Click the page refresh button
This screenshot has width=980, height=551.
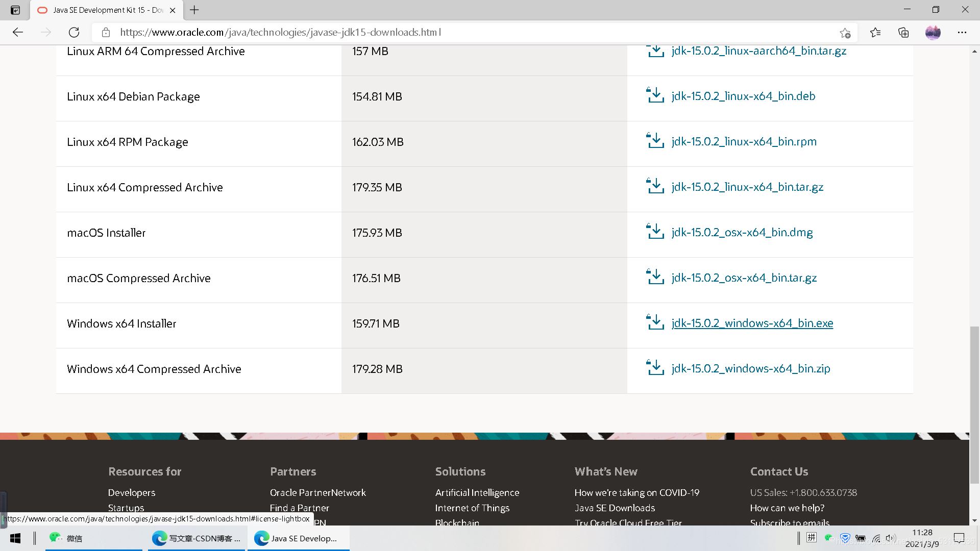point(73,32)
